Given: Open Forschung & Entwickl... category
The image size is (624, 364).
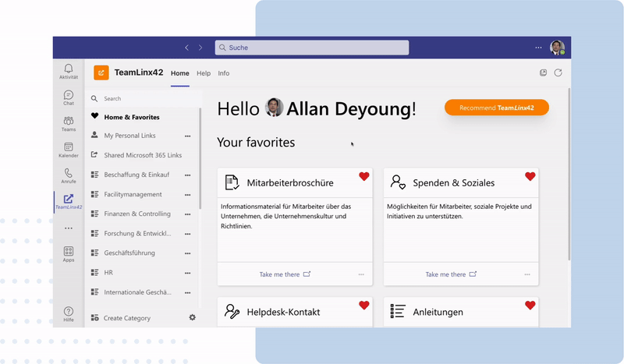Looking at the screenshot, I should point(138,234).
